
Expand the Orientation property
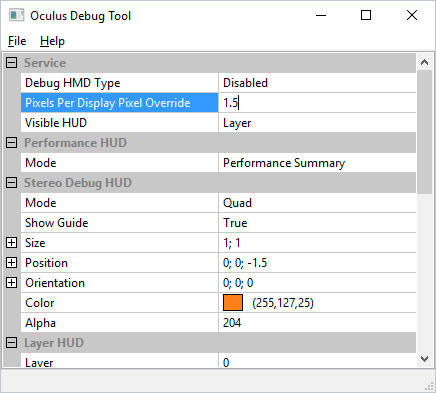(11, 283)
